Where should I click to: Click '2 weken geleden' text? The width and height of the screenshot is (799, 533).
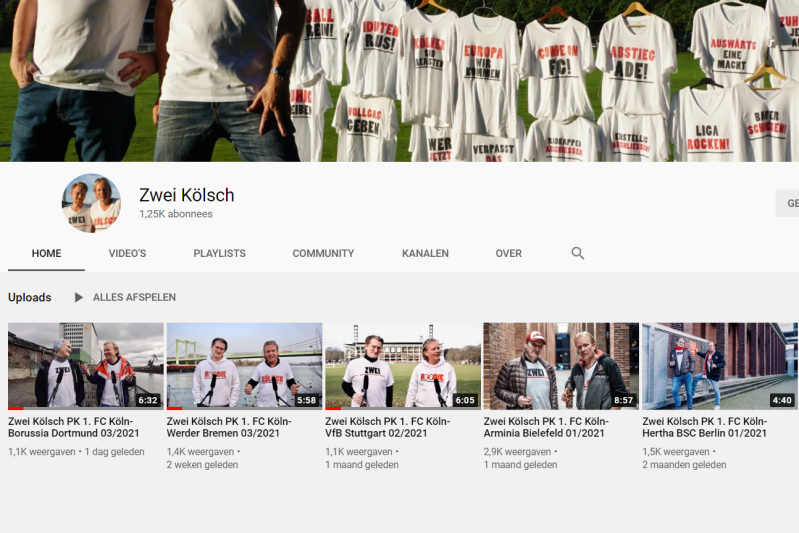click(x=202, y=465)
